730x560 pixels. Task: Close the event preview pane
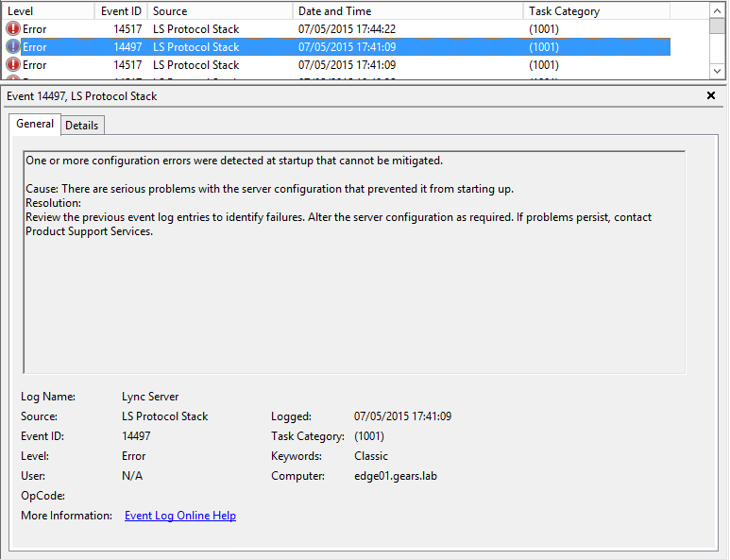(x=711, y=95)
